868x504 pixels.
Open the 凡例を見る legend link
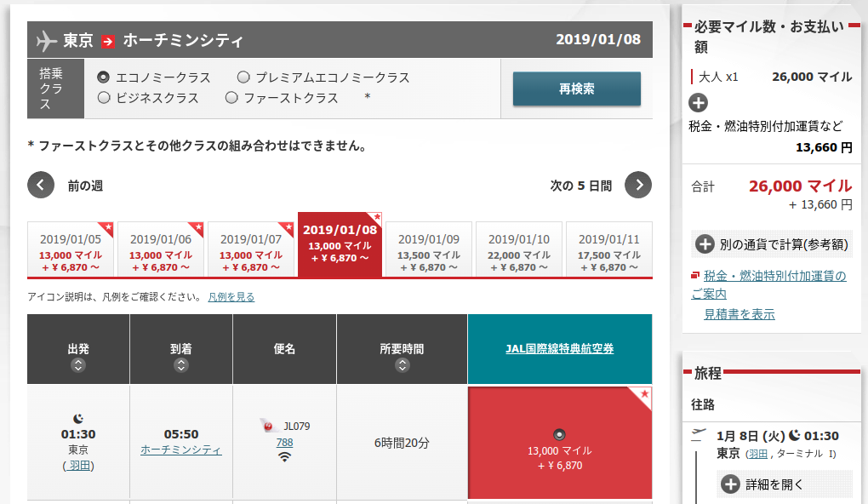point(231,297)
